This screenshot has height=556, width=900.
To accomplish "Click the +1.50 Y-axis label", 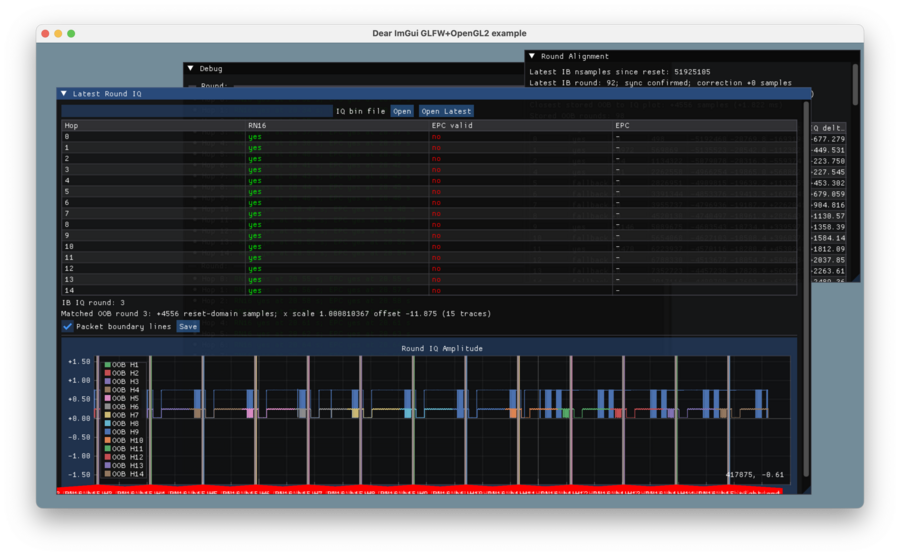I will point(79,362).
